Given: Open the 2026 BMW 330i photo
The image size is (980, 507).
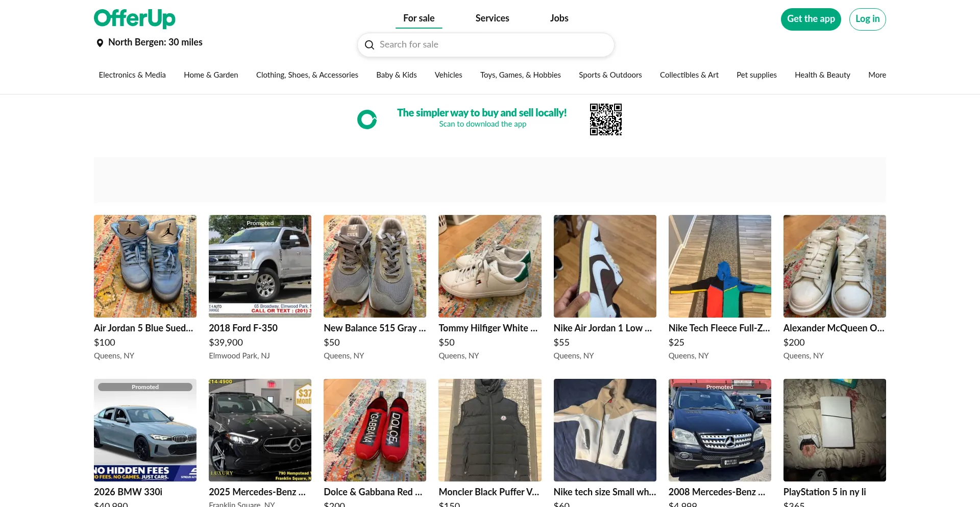Looking at the screenshot, I should (x=145, y=430).
